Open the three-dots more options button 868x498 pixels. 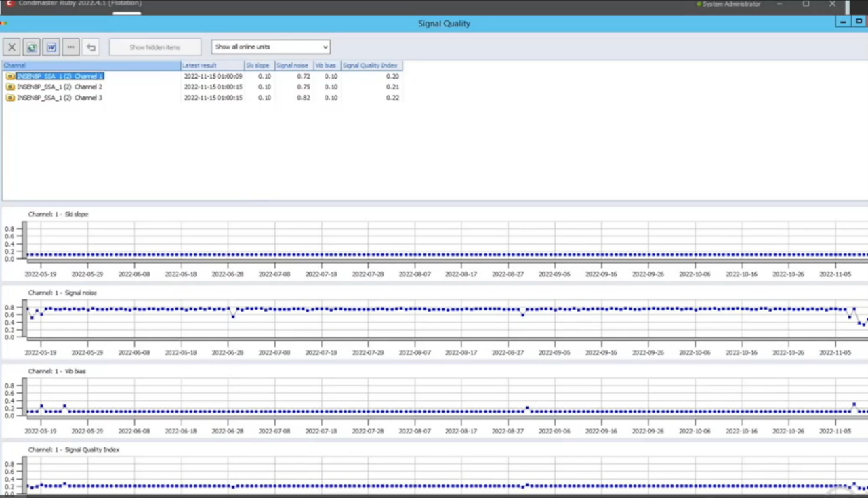[70, 47]
